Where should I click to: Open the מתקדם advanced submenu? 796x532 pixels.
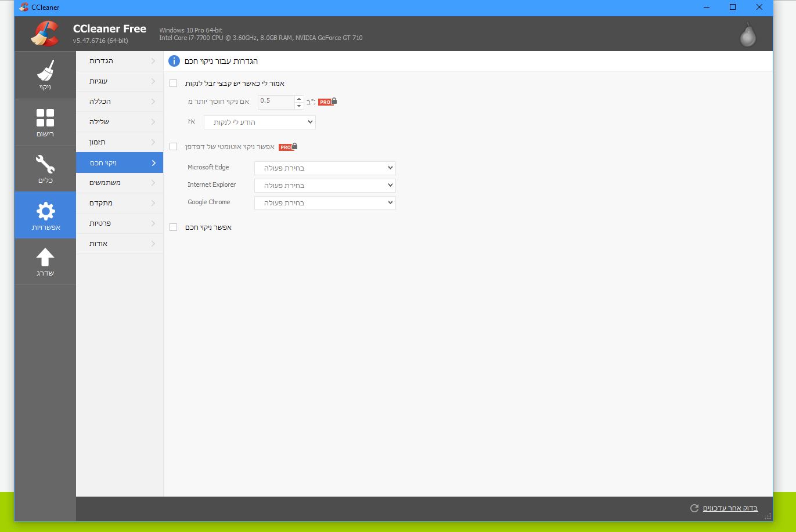click(x=120, y=203)
